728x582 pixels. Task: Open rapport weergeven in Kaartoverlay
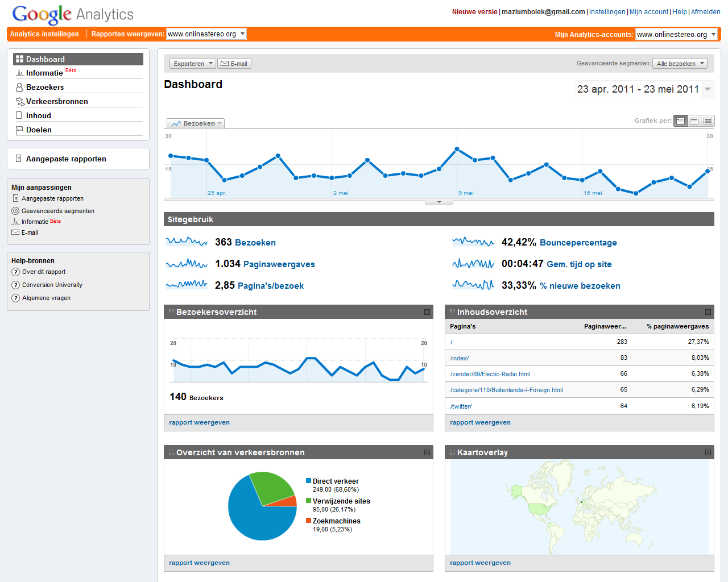click(480, 563)
